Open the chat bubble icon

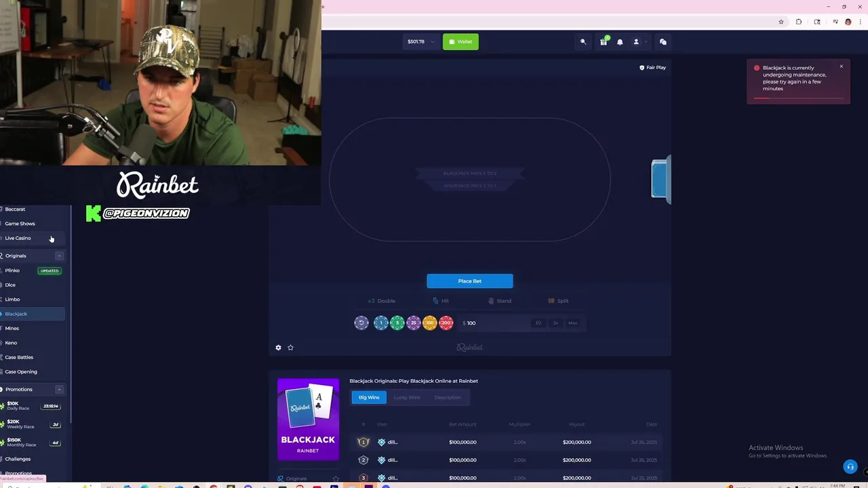coord(663,42)
